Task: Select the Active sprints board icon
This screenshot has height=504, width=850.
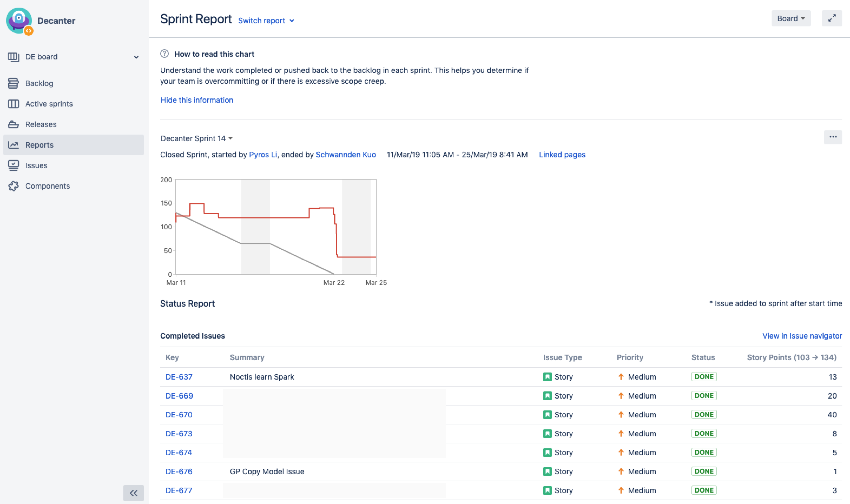Action: [13, 104]
